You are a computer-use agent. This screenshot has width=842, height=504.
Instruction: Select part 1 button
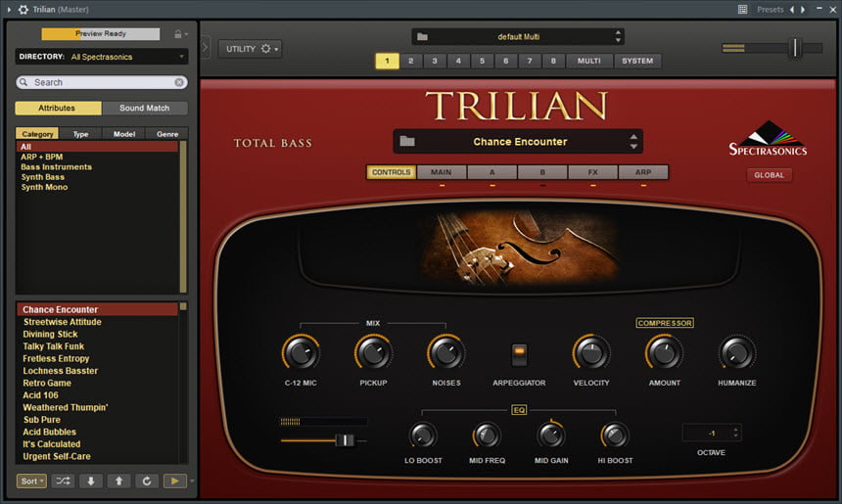coord(387,61)
